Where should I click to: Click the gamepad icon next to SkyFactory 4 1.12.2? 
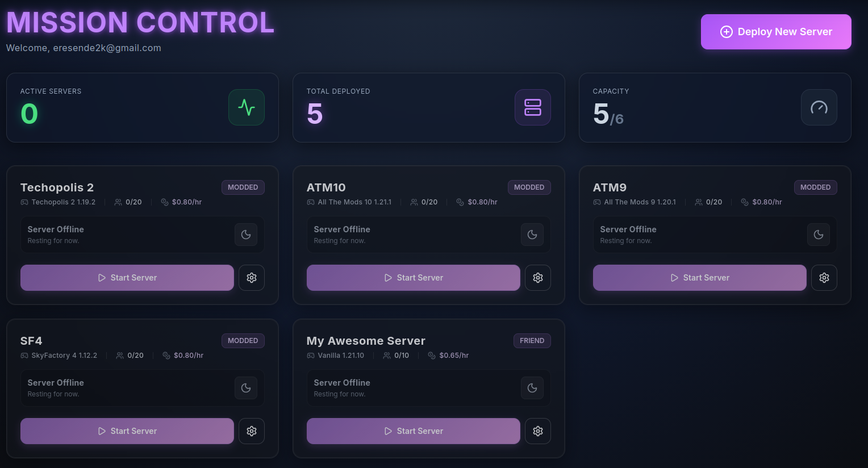pos(24,356)
